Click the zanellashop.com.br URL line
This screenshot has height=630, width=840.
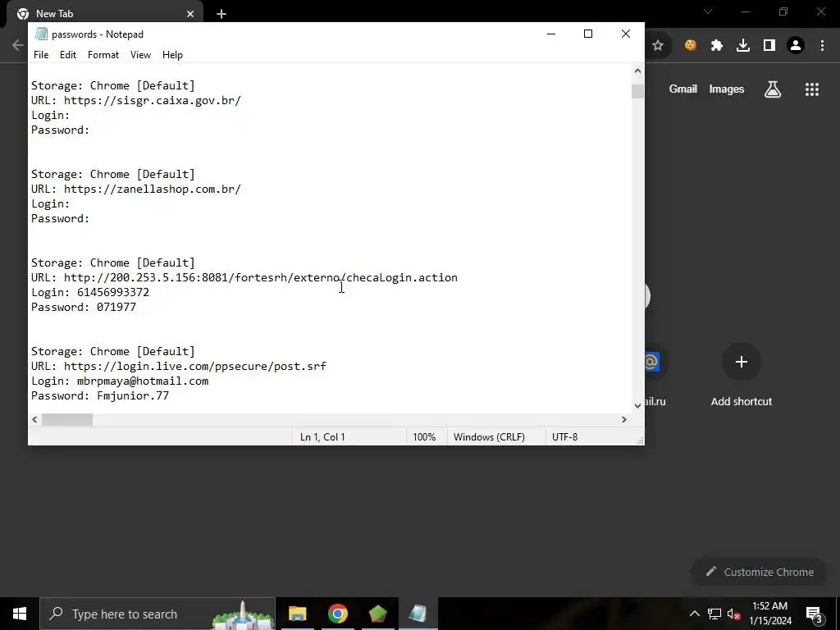click(x=136, y=189)
